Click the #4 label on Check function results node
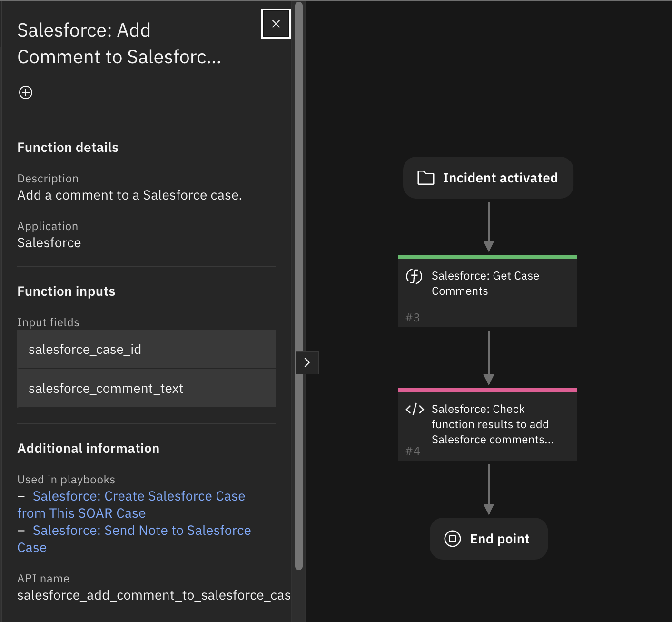 point(413,451)
